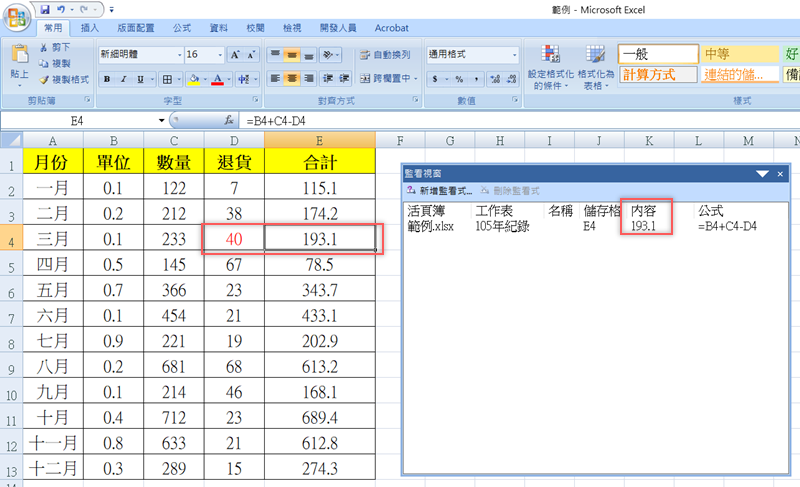This screenshot has width=800, height=487.
Task: Toggle Italic formatting
Action: [122, 78]
